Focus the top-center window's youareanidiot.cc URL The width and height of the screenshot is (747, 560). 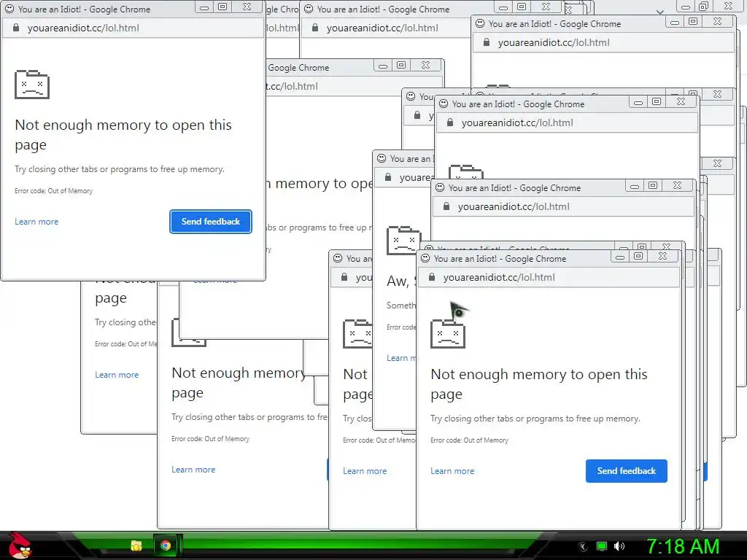click(382, 28)
